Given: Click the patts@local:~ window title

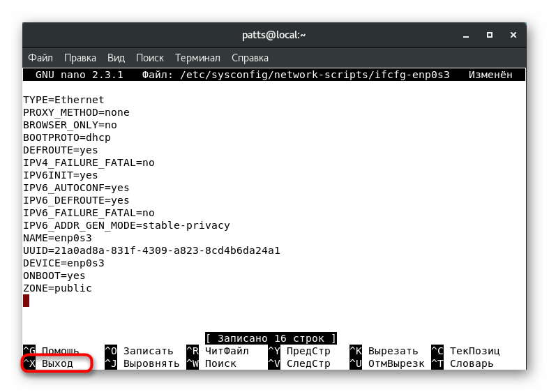Looking at the screenshot, I should point(273,36).
